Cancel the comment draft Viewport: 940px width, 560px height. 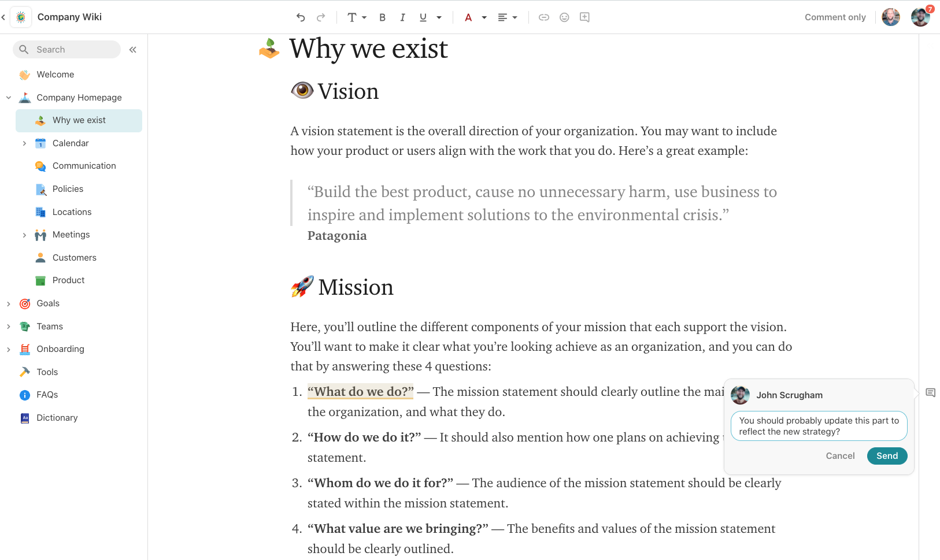tap(840, 456)
